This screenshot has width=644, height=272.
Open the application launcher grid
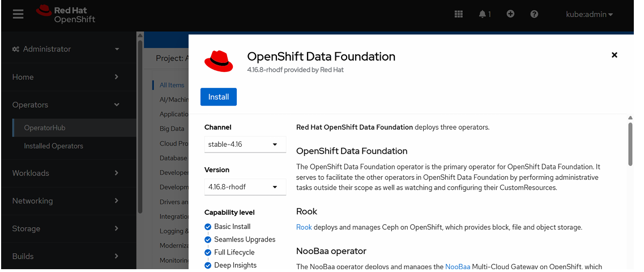click(x=459, y=14)
